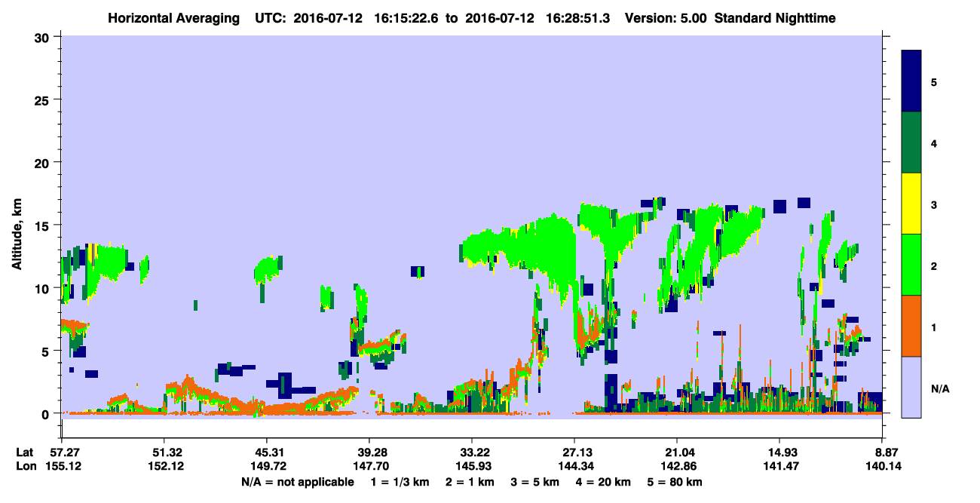Click the dark blue colorbar segment labeled 5
Screen dimensions: 980x503
point(911,81)
